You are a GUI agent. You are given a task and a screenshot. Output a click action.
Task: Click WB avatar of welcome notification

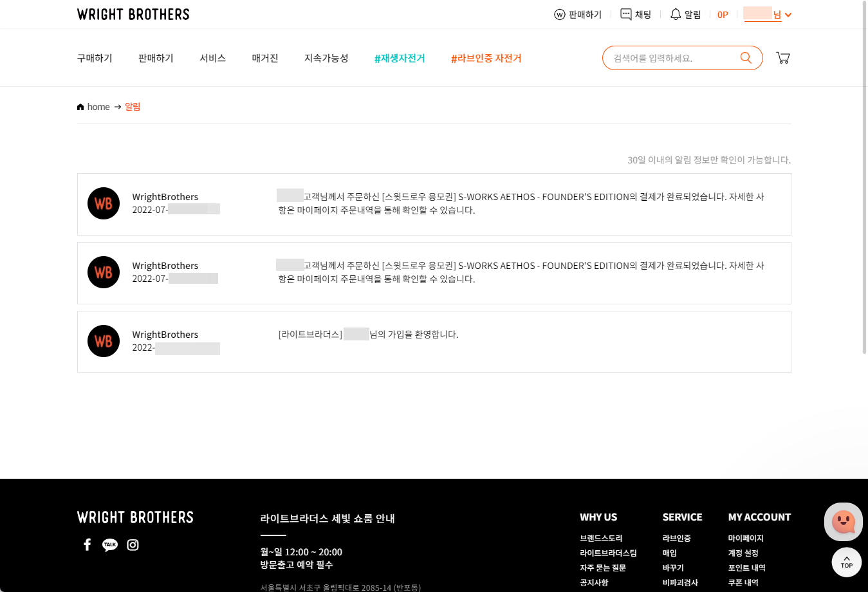tap(104, 341)
